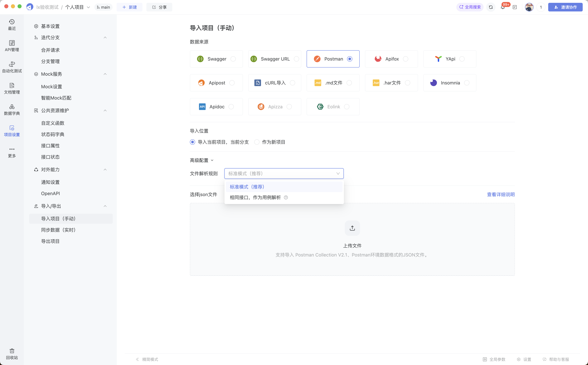The height and width of the screenshot is (365, 588).
Task: Open the 文件解析规则 combo box
Action: tap(284, 174)
